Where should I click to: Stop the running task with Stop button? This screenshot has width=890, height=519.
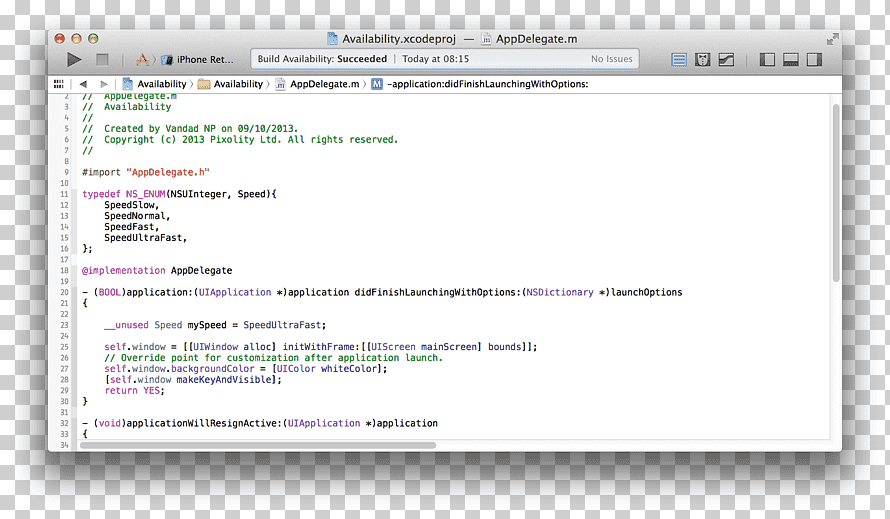pos(102,60)
